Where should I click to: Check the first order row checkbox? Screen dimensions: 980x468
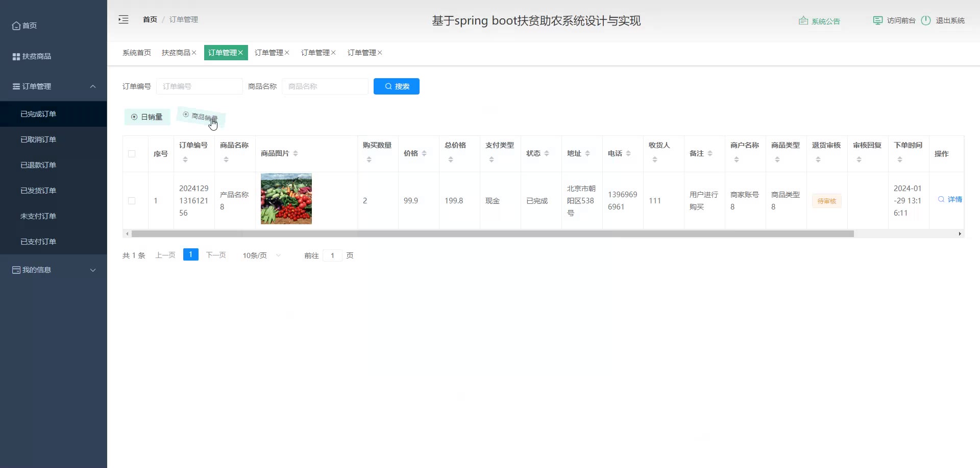click(132, 201)
